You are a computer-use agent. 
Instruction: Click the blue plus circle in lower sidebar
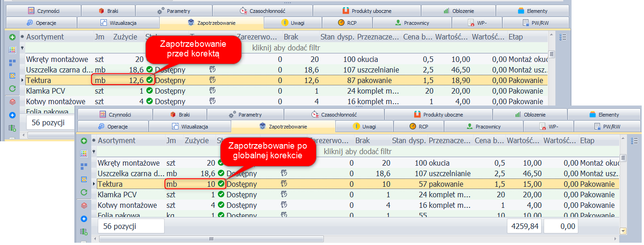(84, 218)
